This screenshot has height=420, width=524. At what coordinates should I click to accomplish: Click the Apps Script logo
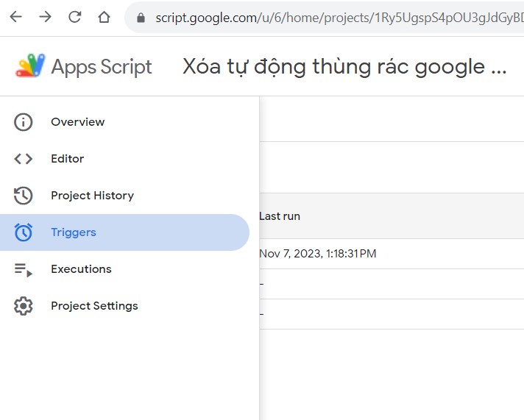click(30, 65)
